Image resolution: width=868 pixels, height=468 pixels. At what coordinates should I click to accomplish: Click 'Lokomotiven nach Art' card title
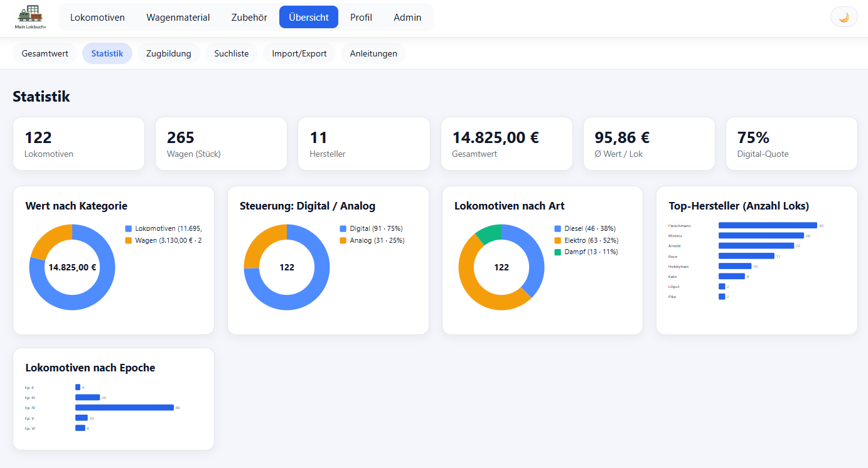point(510,206)
